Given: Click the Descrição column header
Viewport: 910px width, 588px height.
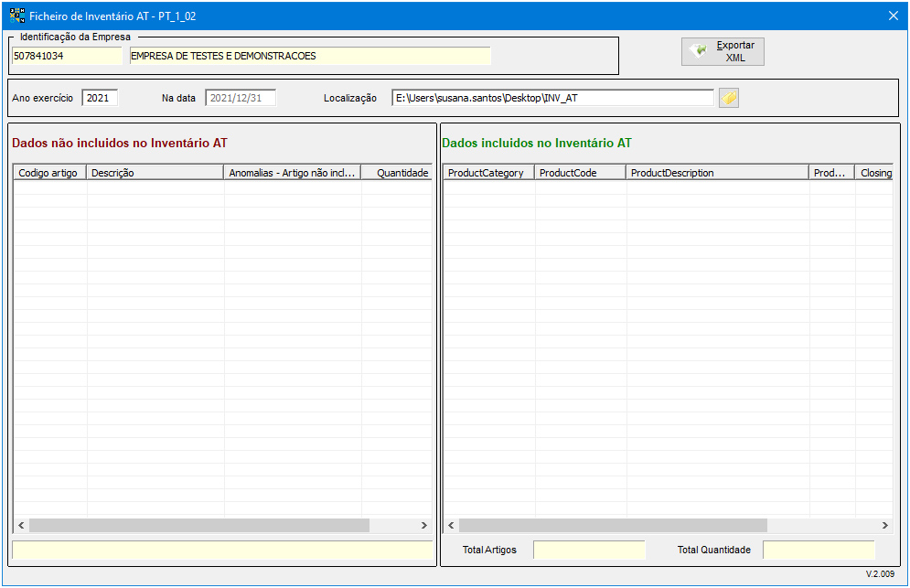Looking at the screenshot, I should (155, 173).
